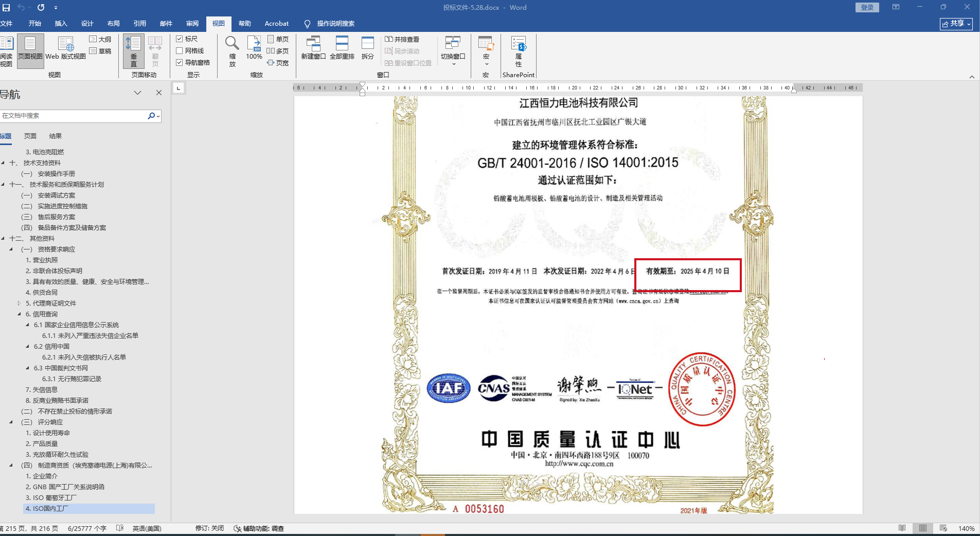Click the ruler tab stop selector
The height and width of the screenshot is (536, 980).
[179, 88]
